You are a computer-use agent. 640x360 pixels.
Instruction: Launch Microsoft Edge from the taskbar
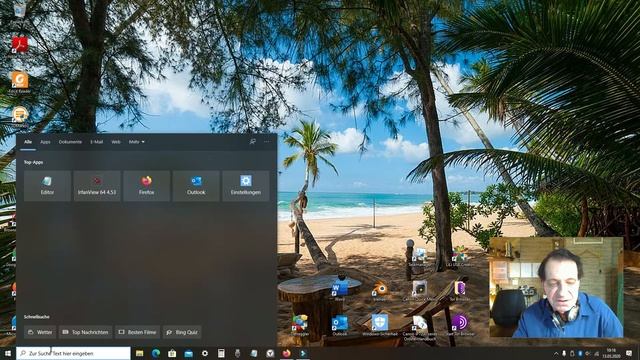(156, 353)
